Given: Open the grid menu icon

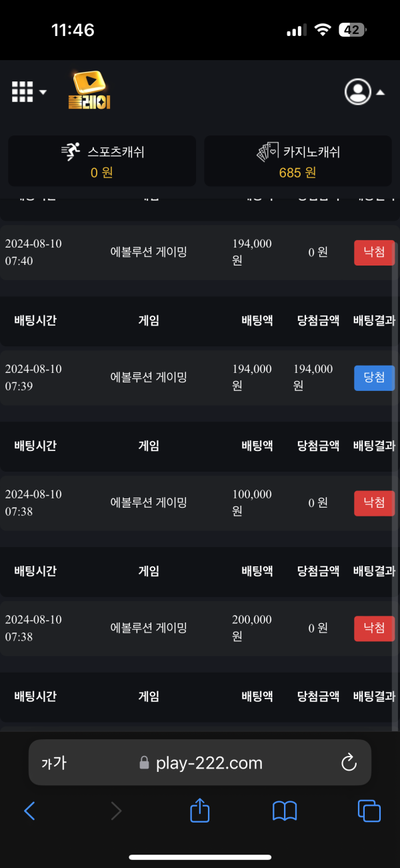Looking at the screenshot, I should (x=23, y=92).
